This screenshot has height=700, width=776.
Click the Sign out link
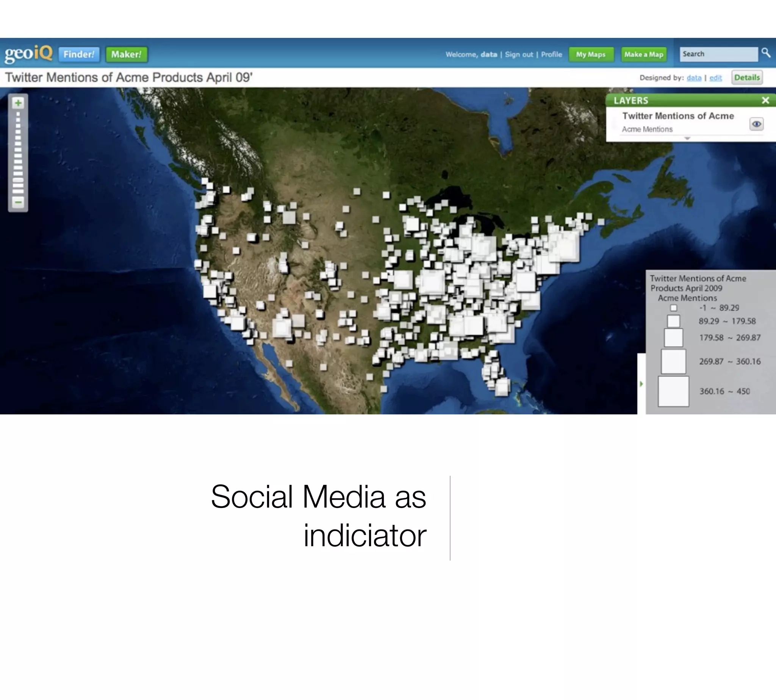click(519, 54)
